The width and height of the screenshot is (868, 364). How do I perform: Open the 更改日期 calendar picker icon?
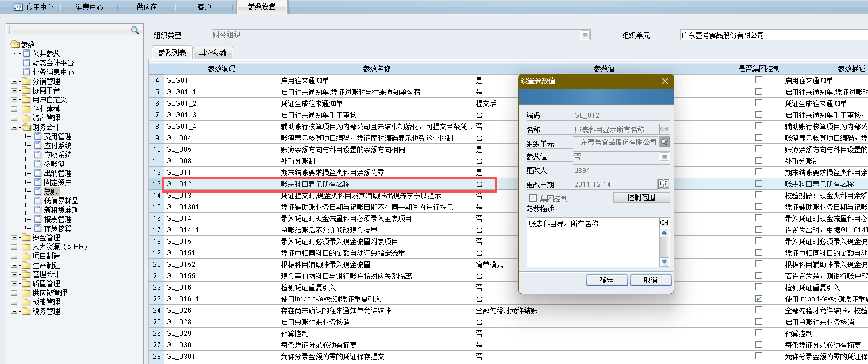(664, 184)
